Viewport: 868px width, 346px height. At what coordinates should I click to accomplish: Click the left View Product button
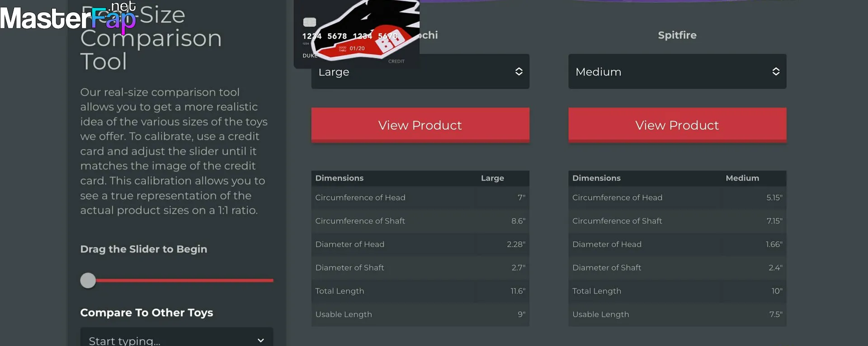(420, 125)
